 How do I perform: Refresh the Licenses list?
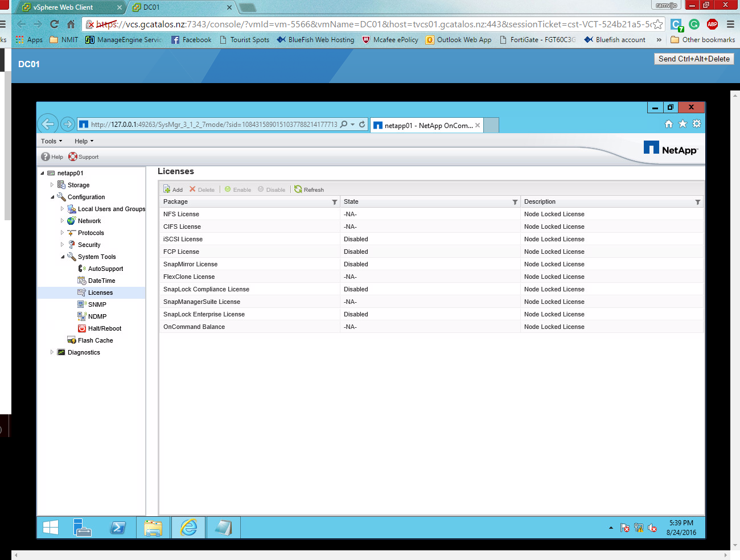[309, 190]
